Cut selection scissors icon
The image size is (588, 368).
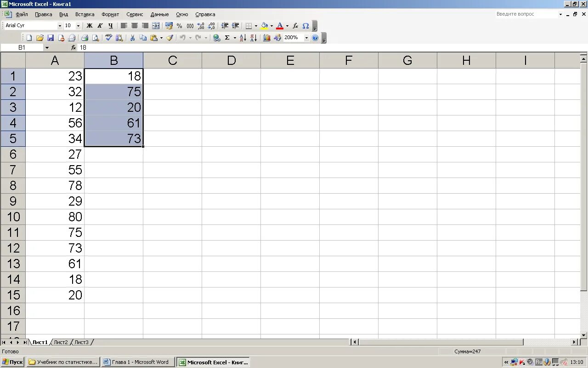click(x=132, y=38)
